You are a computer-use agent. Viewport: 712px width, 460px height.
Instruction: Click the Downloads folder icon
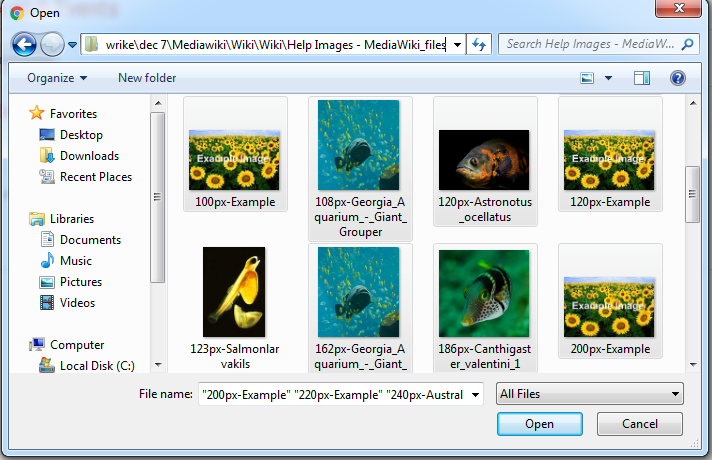47,155
